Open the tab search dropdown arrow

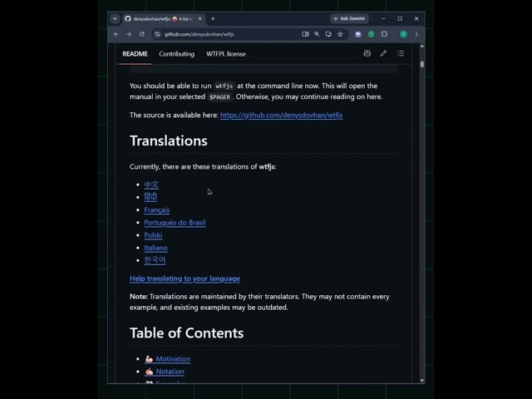point(115,18)
